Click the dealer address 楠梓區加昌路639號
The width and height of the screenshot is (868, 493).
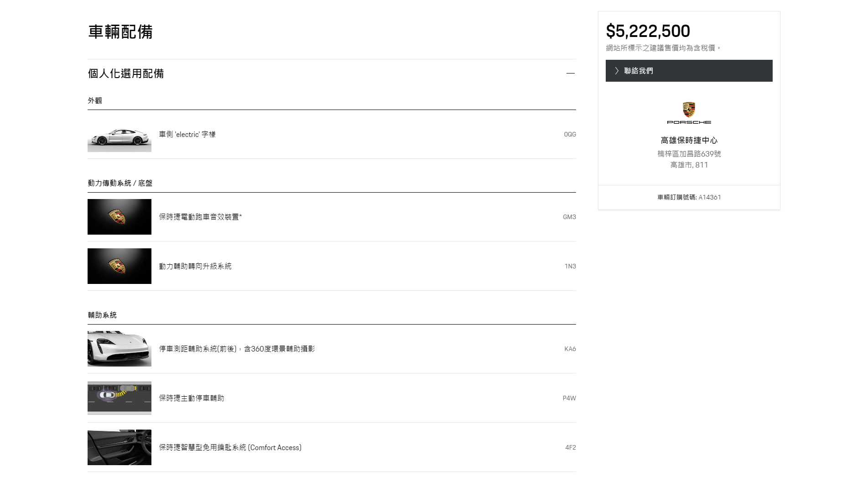point(689,154)
